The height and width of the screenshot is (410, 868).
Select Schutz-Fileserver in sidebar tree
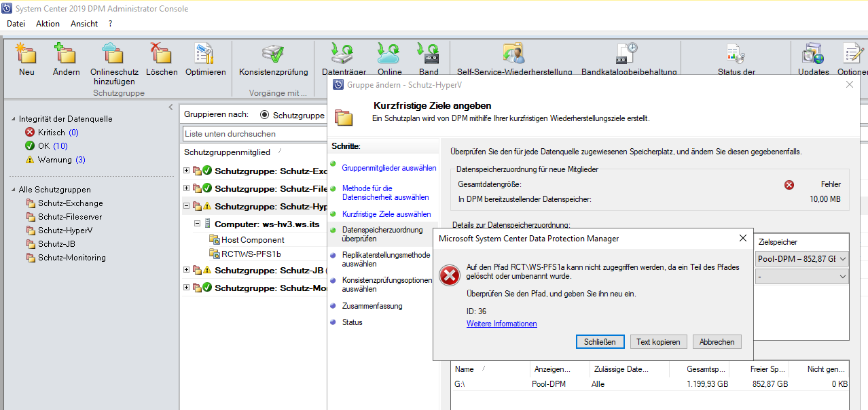tap(71, 217)
